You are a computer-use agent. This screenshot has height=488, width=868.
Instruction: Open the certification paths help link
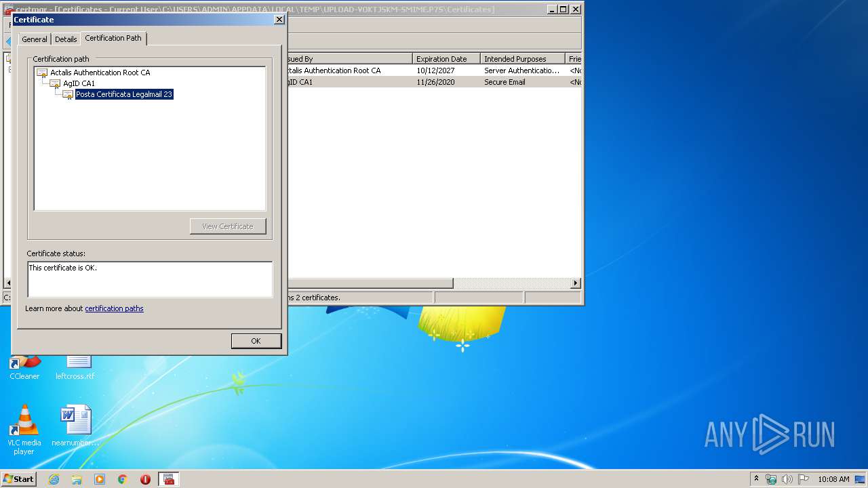(114, 308)
